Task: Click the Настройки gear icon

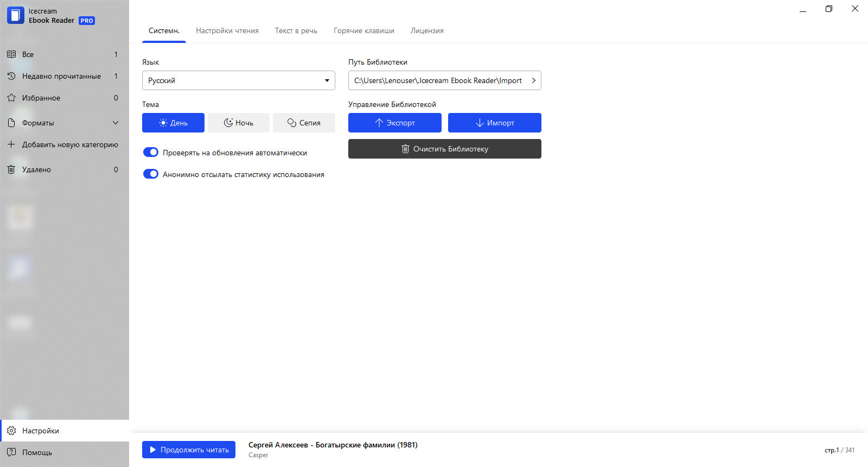Action: coord(11,431)
